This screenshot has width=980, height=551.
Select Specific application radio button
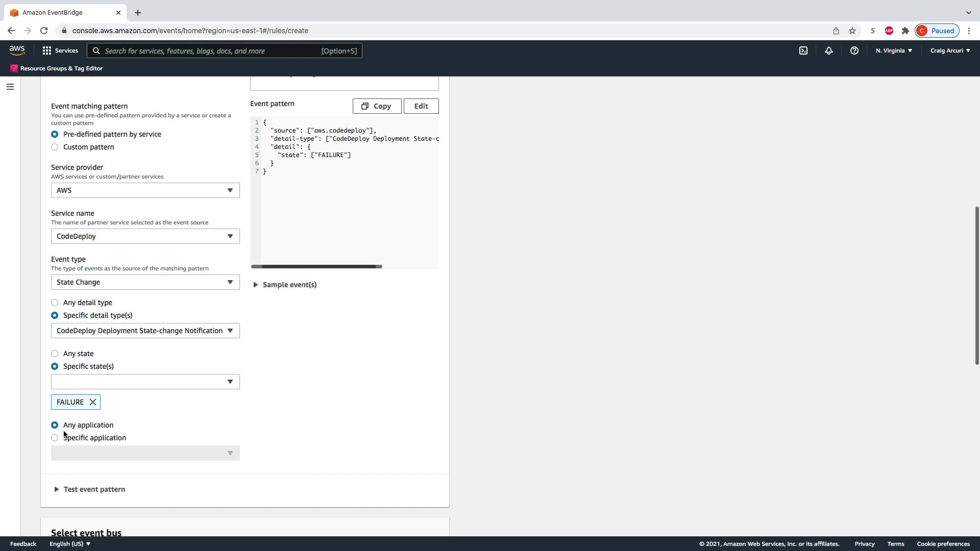55,438
